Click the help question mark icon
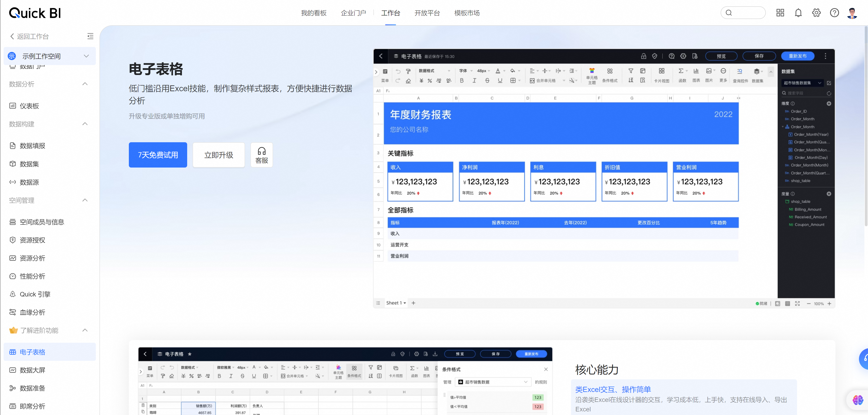This screenshot has height=415, width=868. coord(834,13)
